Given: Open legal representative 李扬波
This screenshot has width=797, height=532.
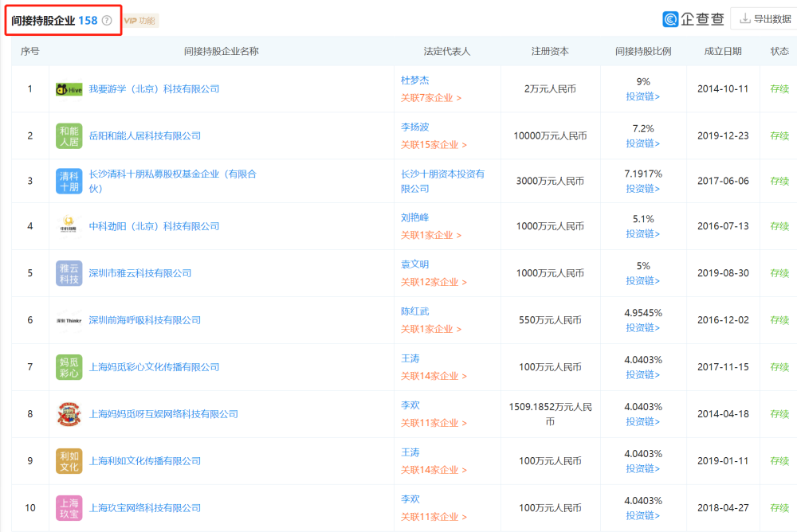Looking at the screenshot, I should coord(414,127).
